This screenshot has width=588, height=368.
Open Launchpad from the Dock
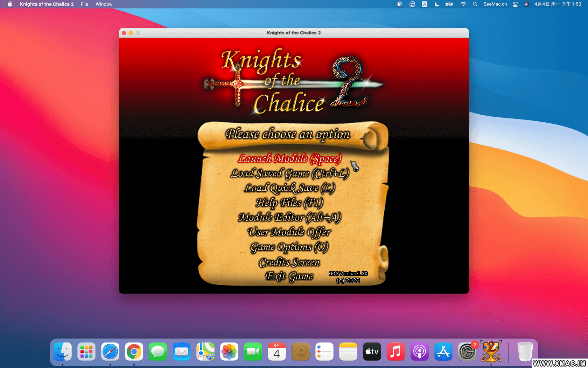click(x=86, y=352)
